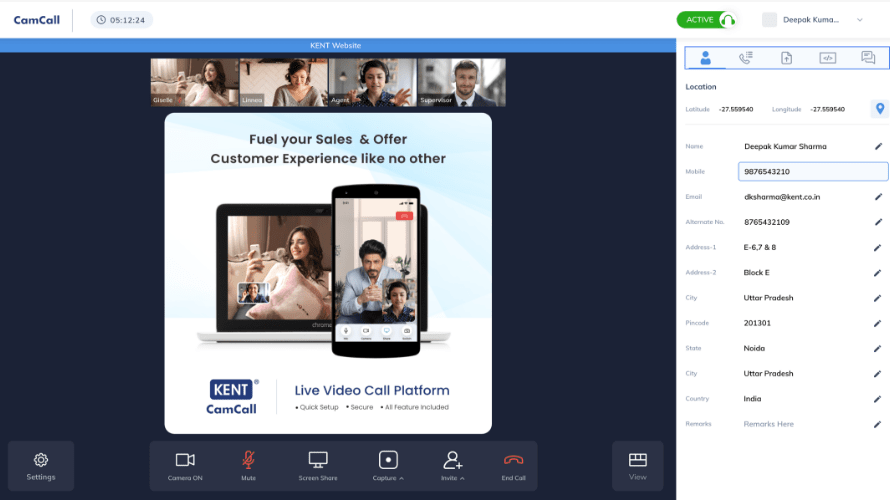
Task: Select Linnea's video thumbnail
Action: point(284,82)
